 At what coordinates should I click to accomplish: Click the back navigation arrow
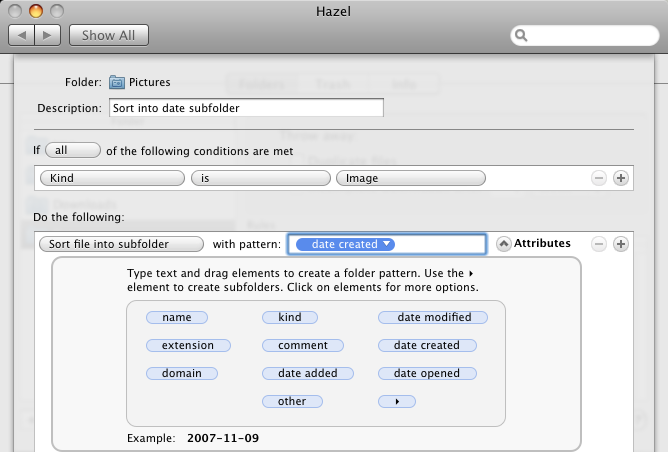[x=22, y=35]
